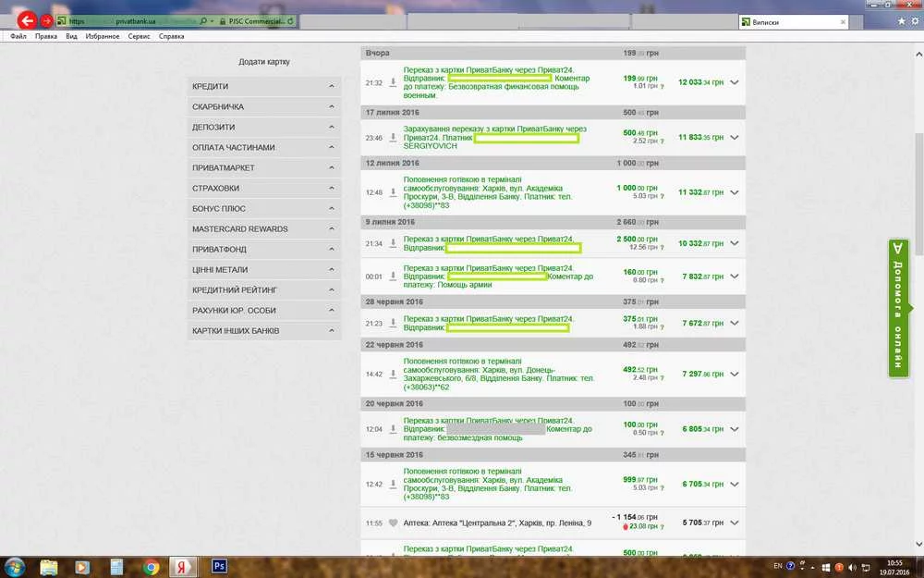The height and width of the screenshot is (578, 924).
Task: Download receipt for the 12:42 terminal deposit
Action: coord(393,484)
